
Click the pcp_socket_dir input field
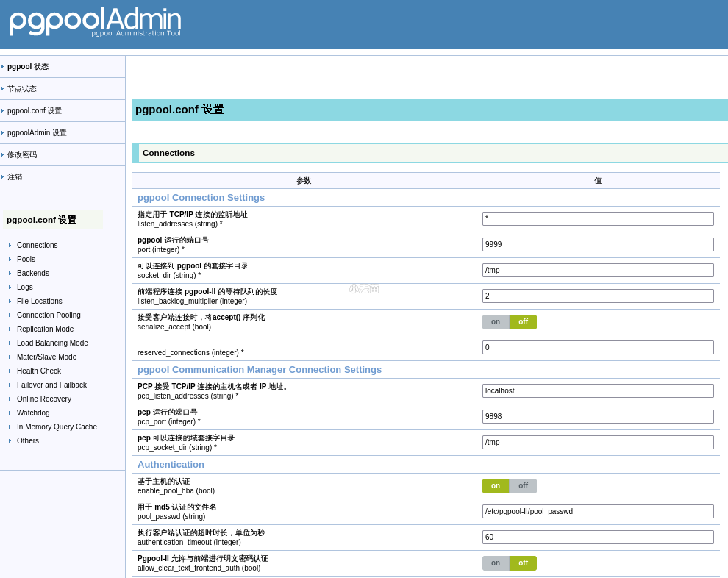pos(598,443)
